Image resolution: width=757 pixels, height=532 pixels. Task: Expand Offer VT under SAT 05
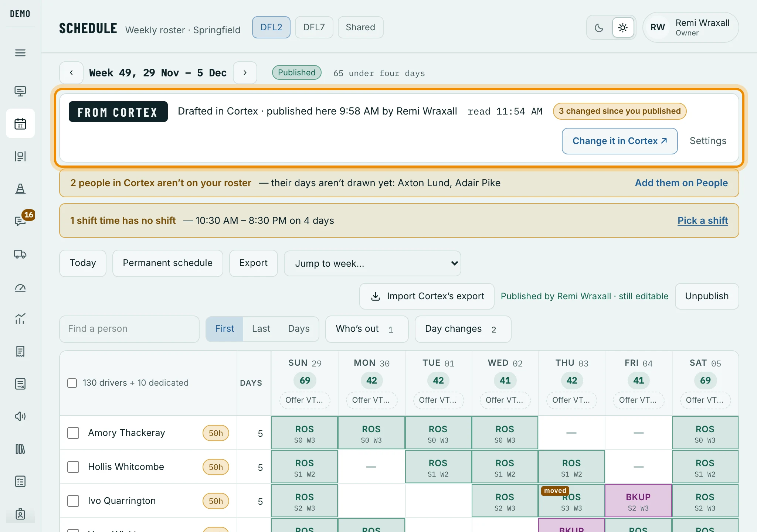point(705,400)
